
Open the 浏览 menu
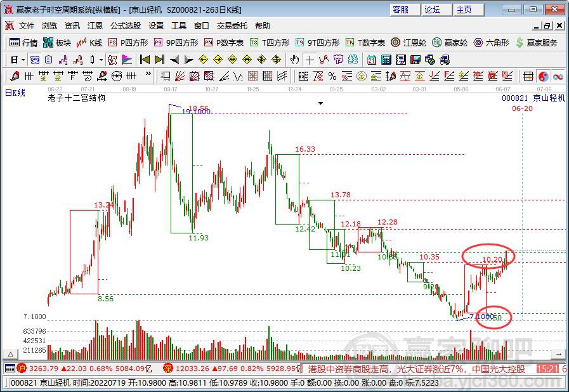(x=49, y=26)
